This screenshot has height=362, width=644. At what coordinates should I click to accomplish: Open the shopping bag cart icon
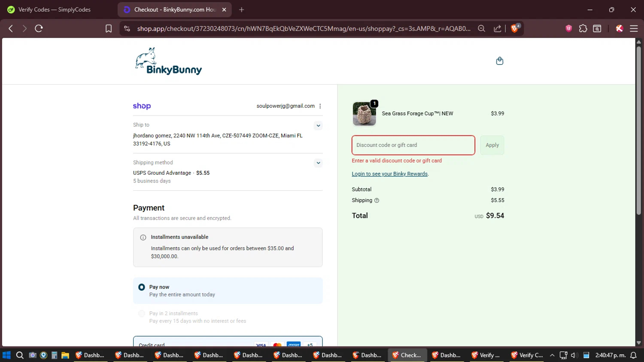pyautogui.click(x=499, y=61)
